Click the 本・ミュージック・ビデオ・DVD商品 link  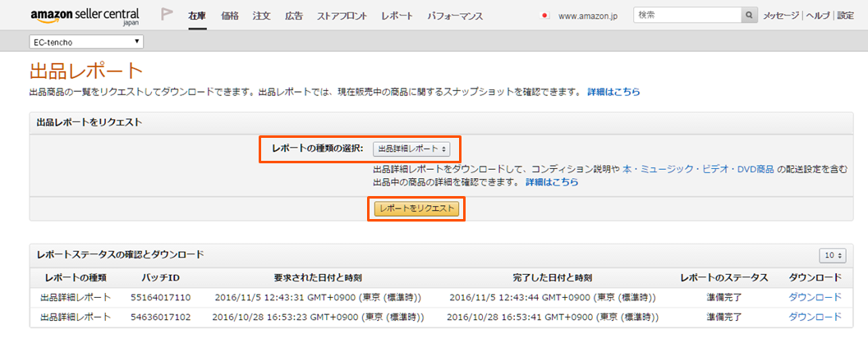(x=698, y=169)
